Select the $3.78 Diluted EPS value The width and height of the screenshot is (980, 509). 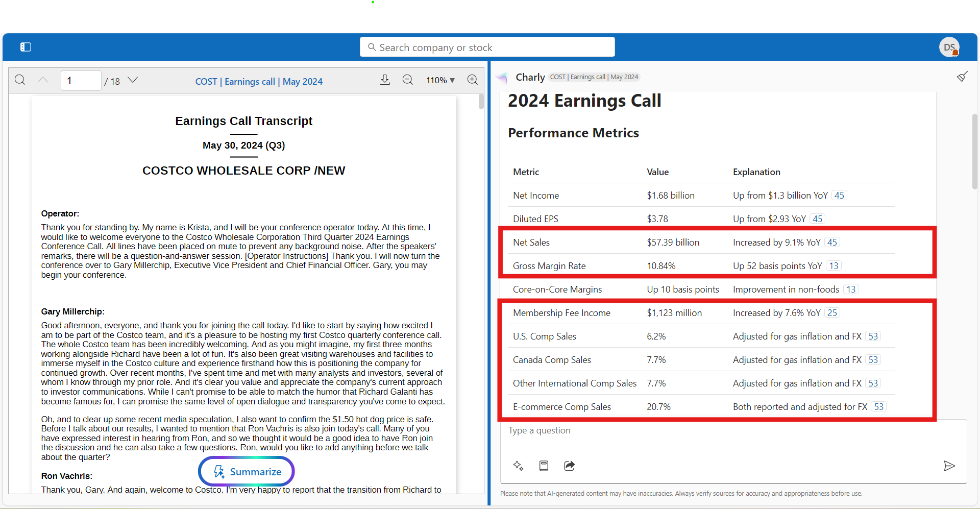tap(657, 219)
